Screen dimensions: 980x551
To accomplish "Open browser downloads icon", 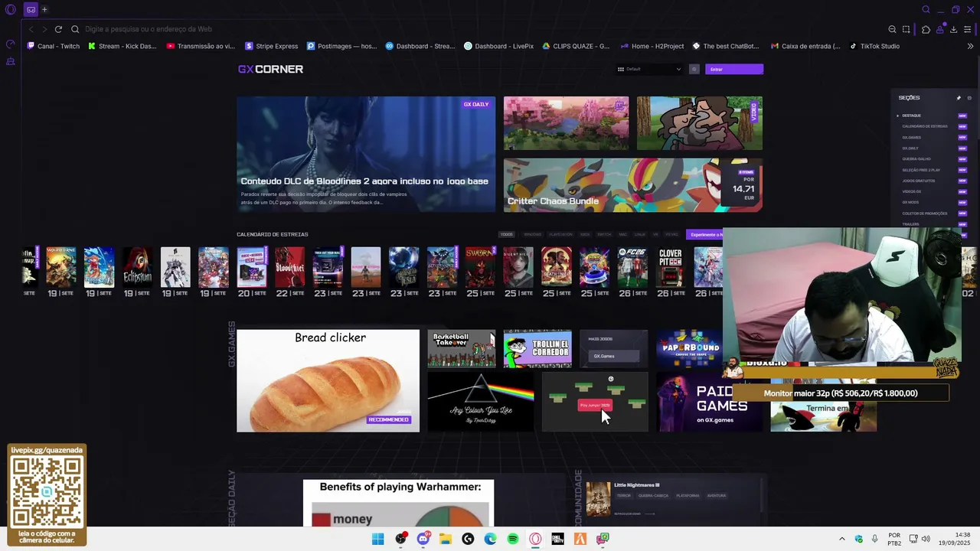I will (x=953, y=29).
